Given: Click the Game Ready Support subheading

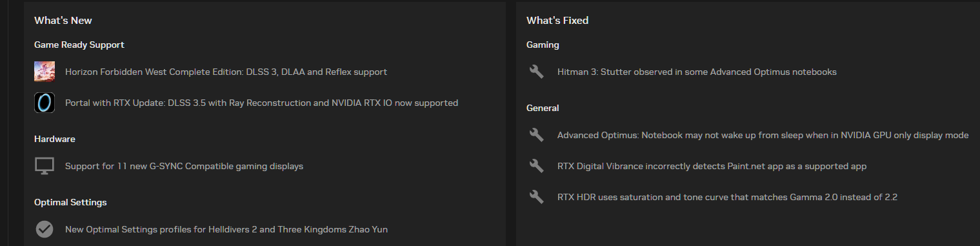Looking at the screenshot, I should (x=79, y=45).
